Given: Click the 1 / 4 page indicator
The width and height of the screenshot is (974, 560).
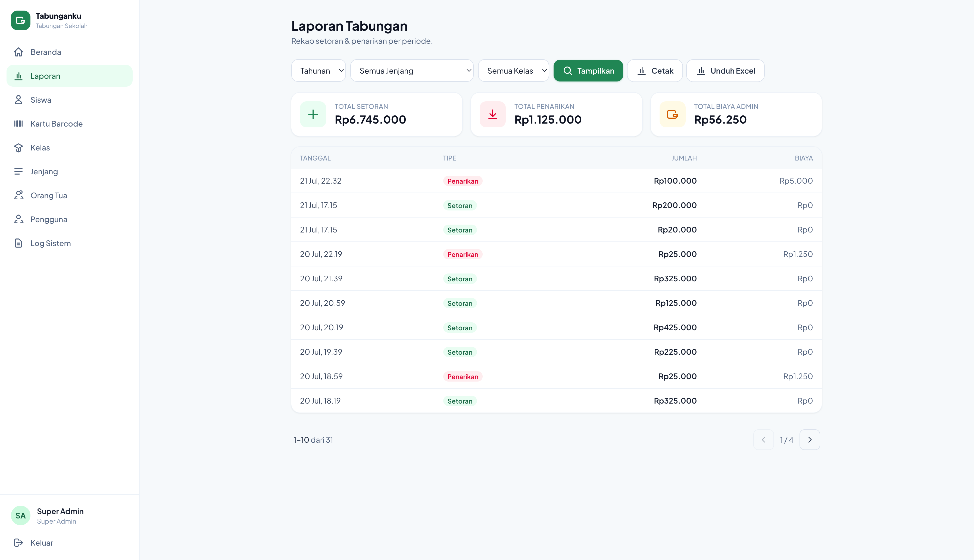Looking at the screenshot, I should tap(786, 440).
